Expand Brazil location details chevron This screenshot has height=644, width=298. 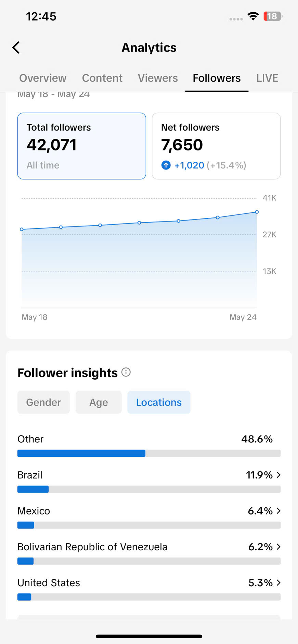point(278,475)
